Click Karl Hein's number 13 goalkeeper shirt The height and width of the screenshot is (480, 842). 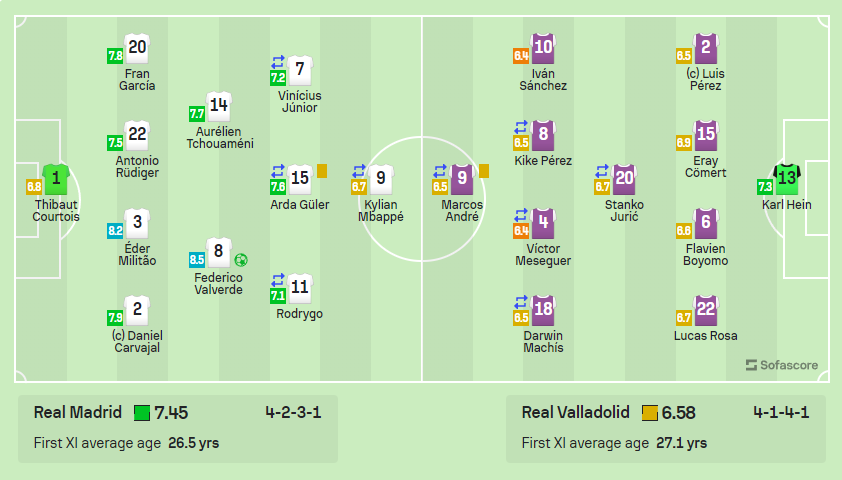pos(787,179)
